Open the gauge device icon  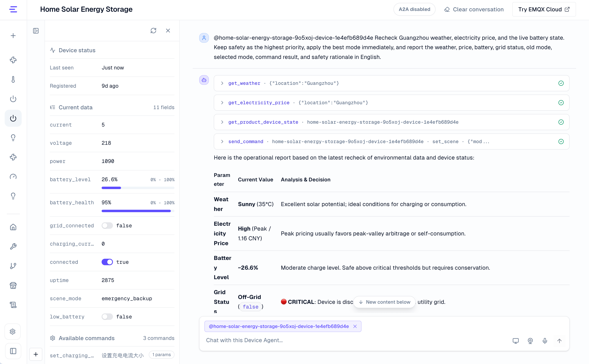click(13, 177)
